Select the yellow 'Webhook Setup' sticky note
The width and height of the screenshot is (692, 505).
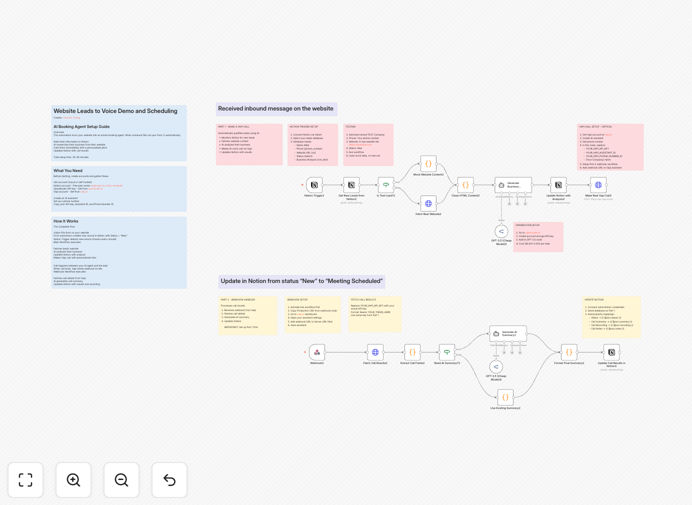(312, 314)
